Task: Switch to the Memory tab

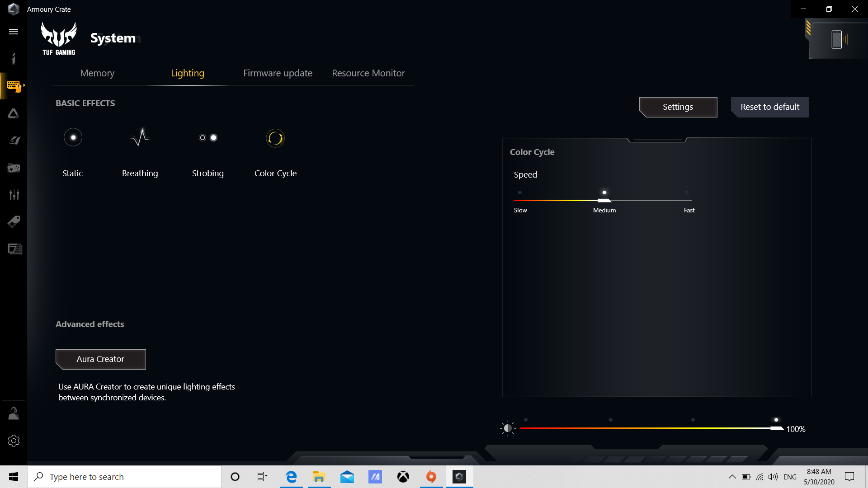Action: coord(97,73)
